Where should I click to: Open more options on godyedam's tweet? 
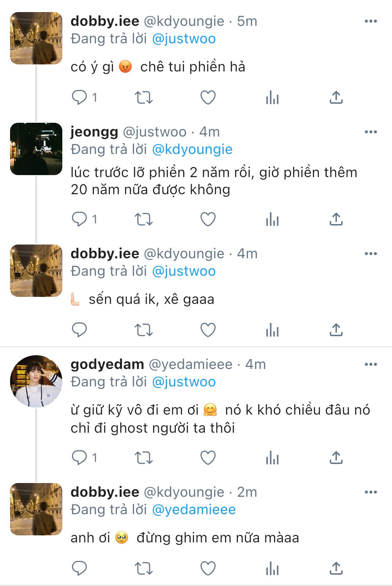[x=371, y=364]
